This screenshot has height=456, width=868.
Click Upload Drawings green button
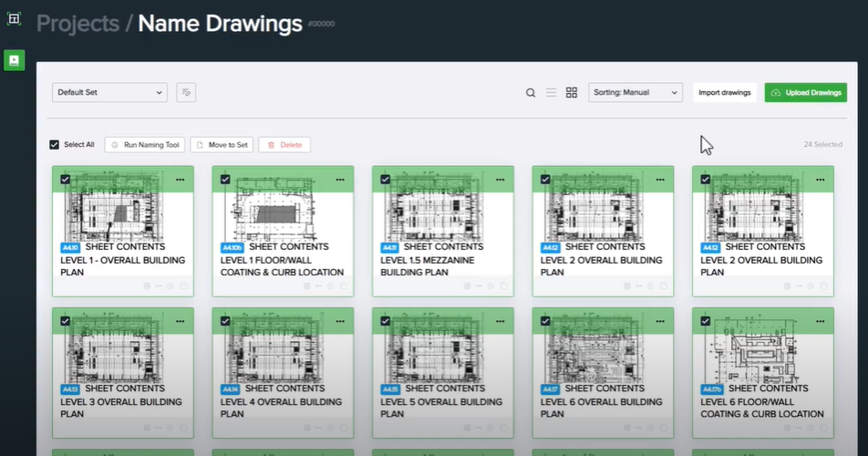806,92
